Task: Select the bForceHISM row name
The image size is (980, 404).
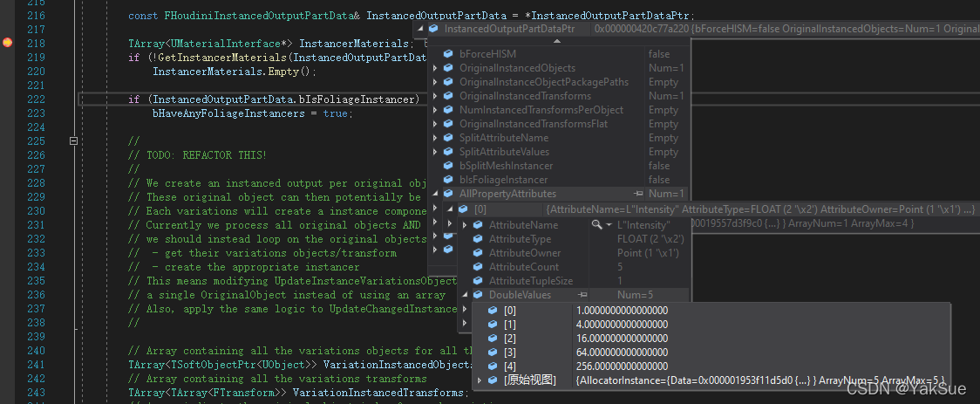Action: [487, 54]
